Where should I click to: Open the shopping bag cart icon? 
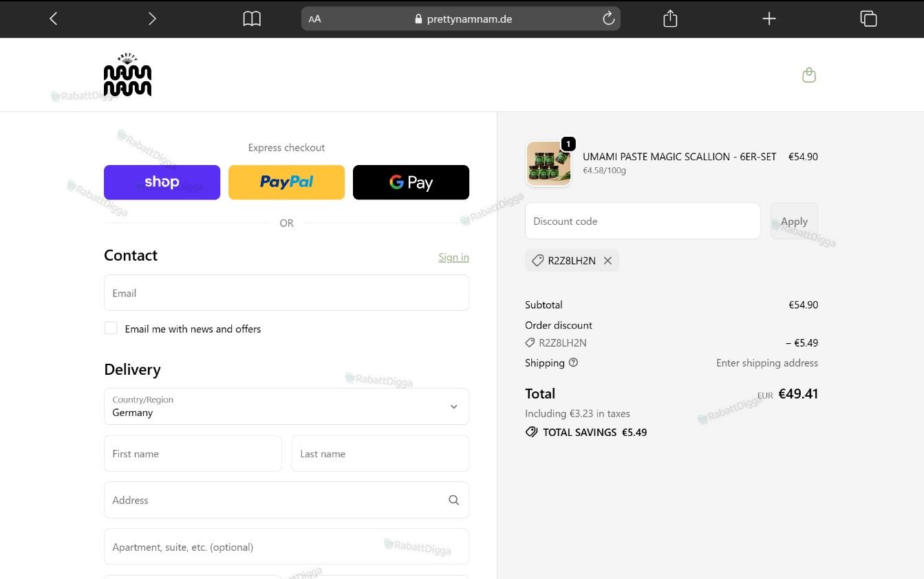tap(809, 75)
